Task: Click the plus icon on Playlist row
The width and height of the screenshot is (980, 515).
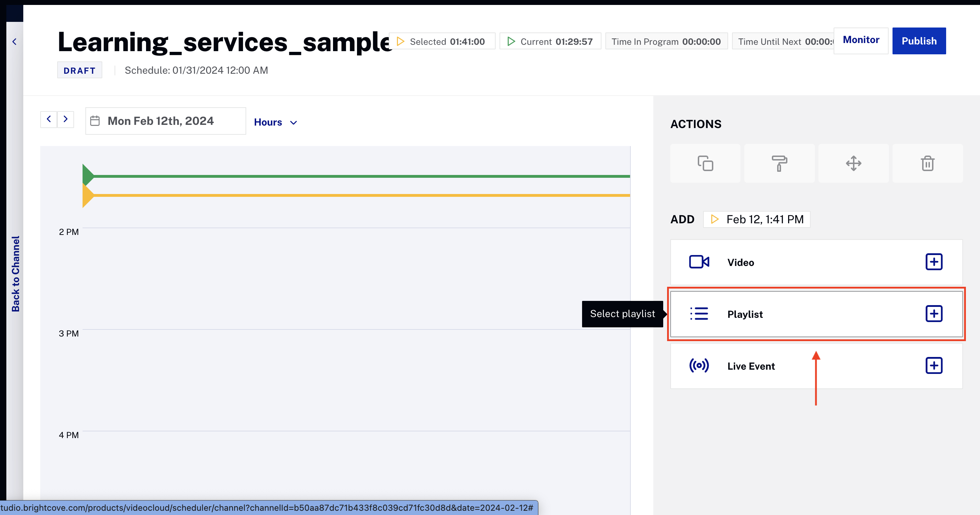Action: click(x=933, y=314)
